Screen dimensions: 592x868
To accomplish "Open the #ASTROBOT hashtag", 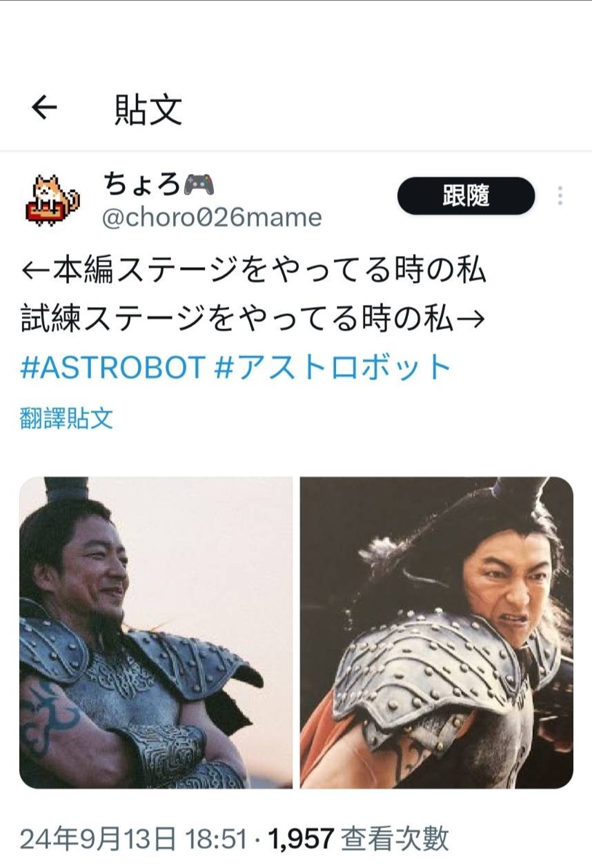I will pyautogui.click(x=113, y=368).
